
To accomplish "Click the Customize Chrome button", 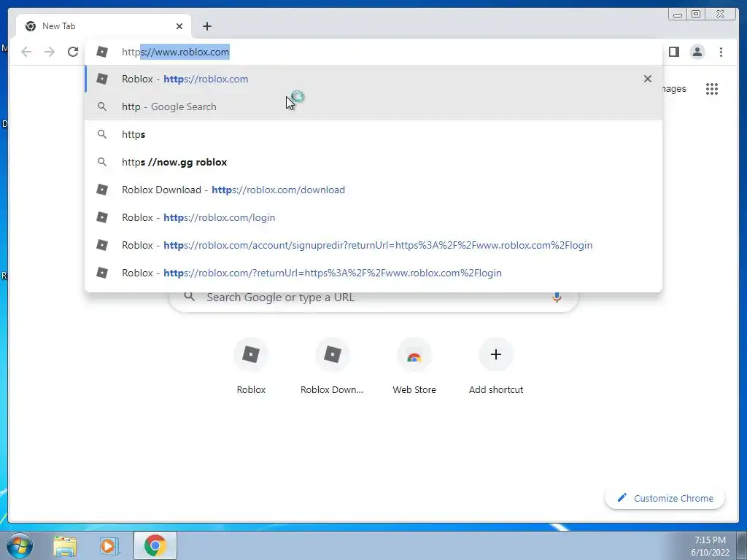I will pos(665,498).
